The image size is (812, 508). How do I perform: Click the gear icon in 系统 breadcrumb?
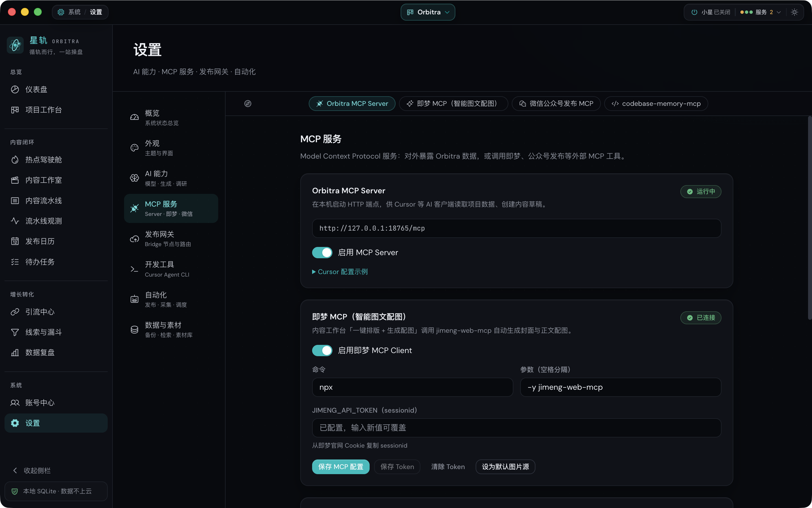(x=61, y=12)
